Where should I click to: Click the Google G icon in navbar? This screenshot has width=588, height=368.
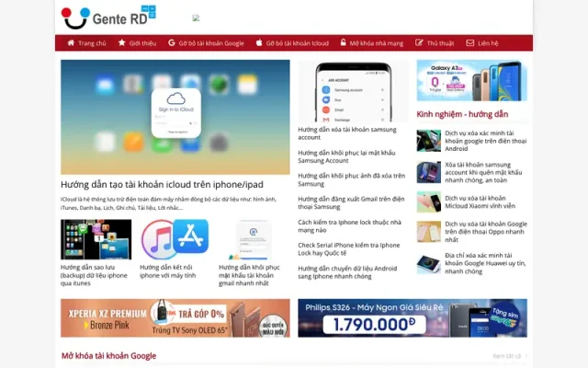172,43
